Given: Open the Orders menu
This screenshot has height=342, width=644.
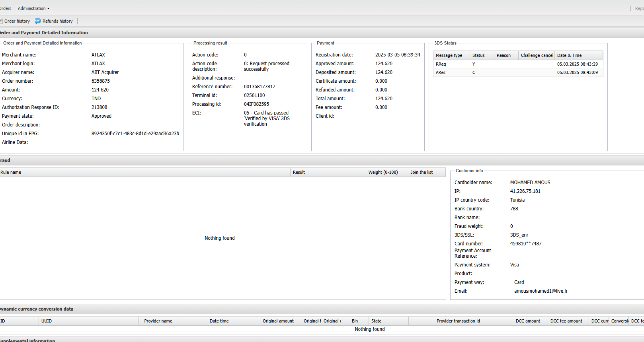Looking at the screenshot, I should click(x=6, y=8).
